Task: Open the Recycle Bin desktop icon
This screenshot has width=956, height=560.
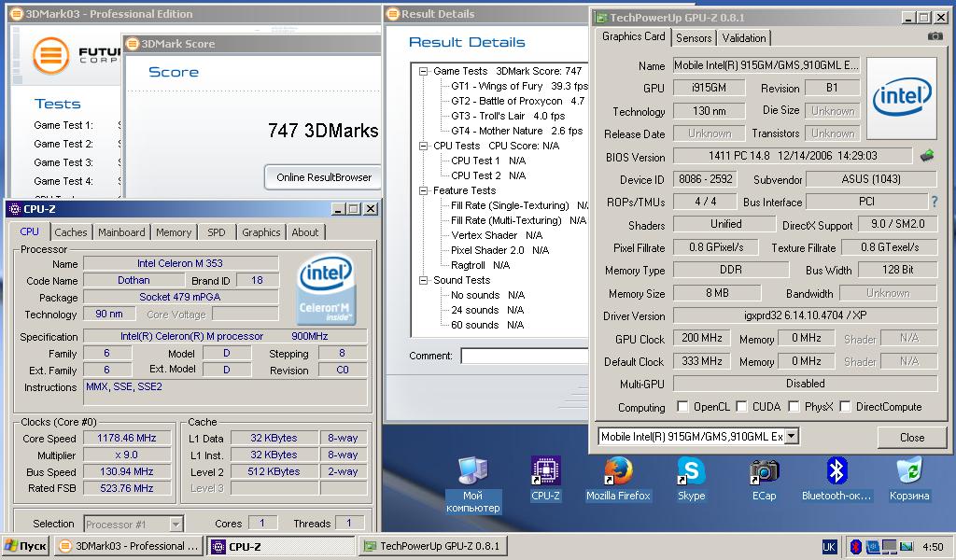Action: (909, 479)
